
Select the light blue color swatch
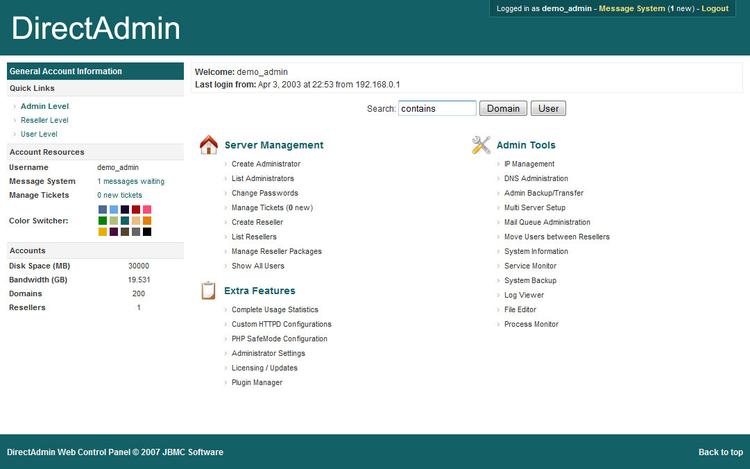pos(114,209)
